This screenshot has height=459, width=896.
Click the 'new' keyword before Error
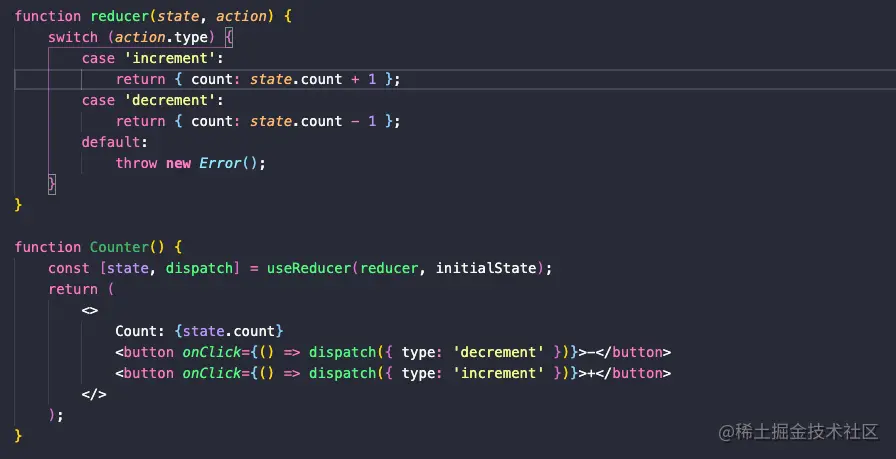178,163
